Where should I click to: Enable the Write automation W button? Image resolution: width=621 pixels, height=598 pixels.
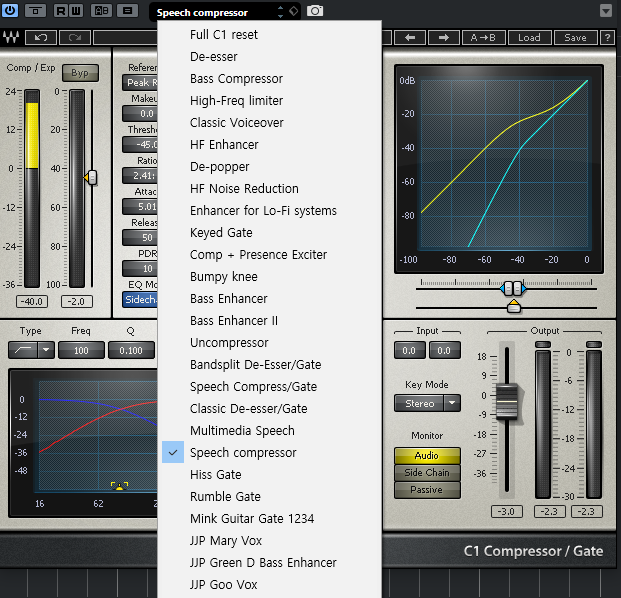(76, 11)
